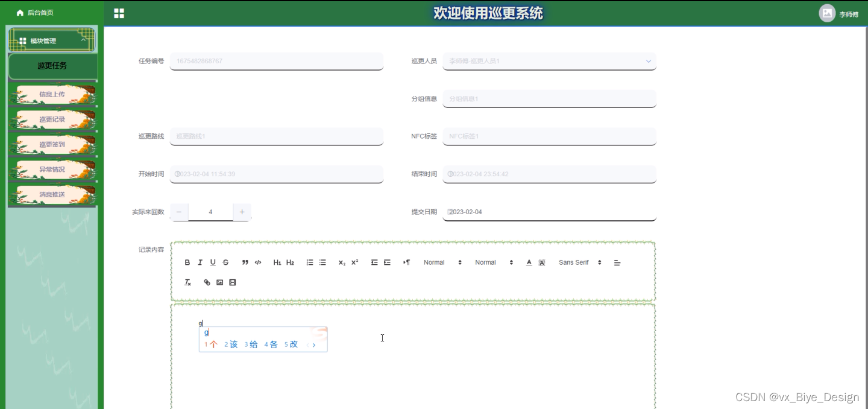Collapse the 模块管理 menu
This screenshot has height=409, width=868.
point(52,40)
